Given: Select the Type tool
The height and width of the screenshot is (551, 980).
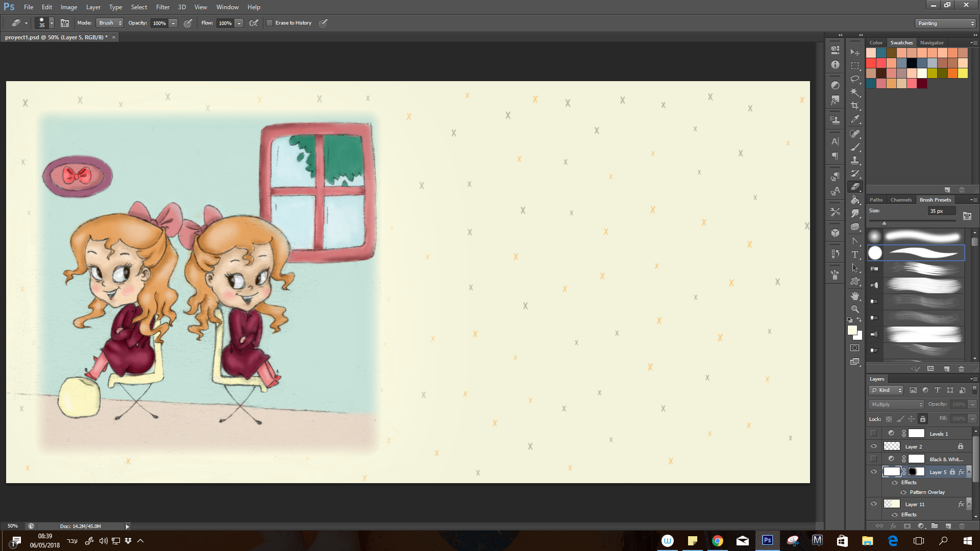Looking at the screenshot, I should [x=855, y=253].
